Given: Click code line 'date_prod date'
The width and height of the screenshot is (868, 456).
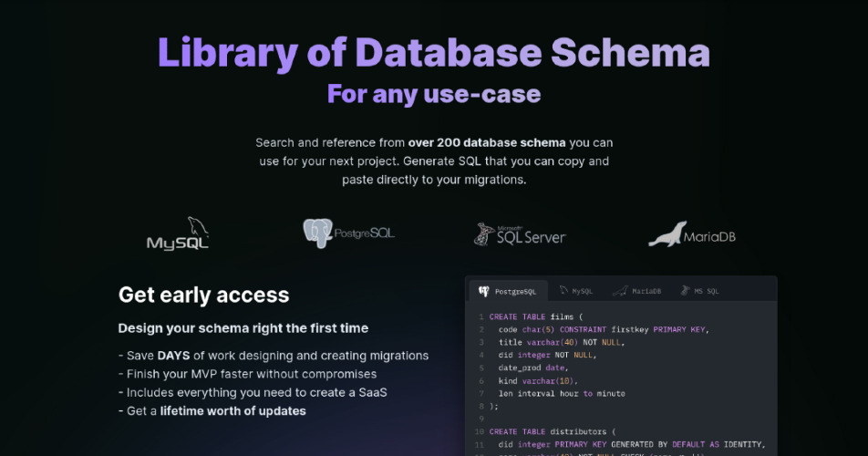Looking at the screenshot, I should click(x=533, y=368).
